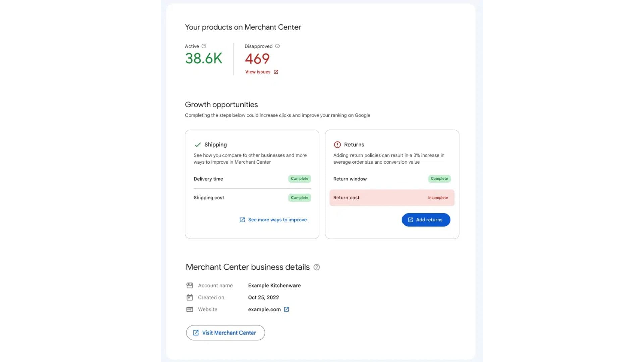Click help icon beside Merchant Center business details
The width and height of the screenshot is (644, 362).
[317, 267]
